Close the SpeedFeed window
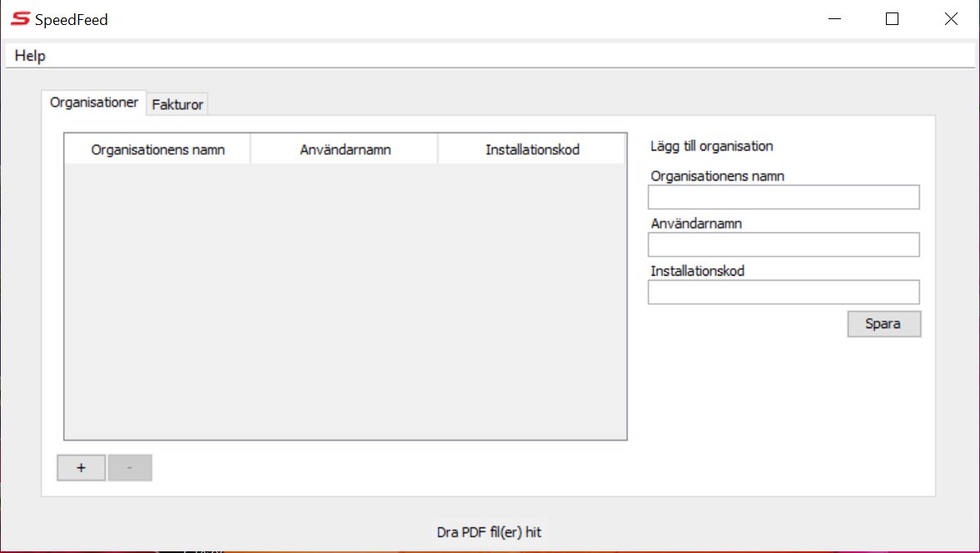Image resolution: width=980 pixels, height=553 pixels. 951,19
